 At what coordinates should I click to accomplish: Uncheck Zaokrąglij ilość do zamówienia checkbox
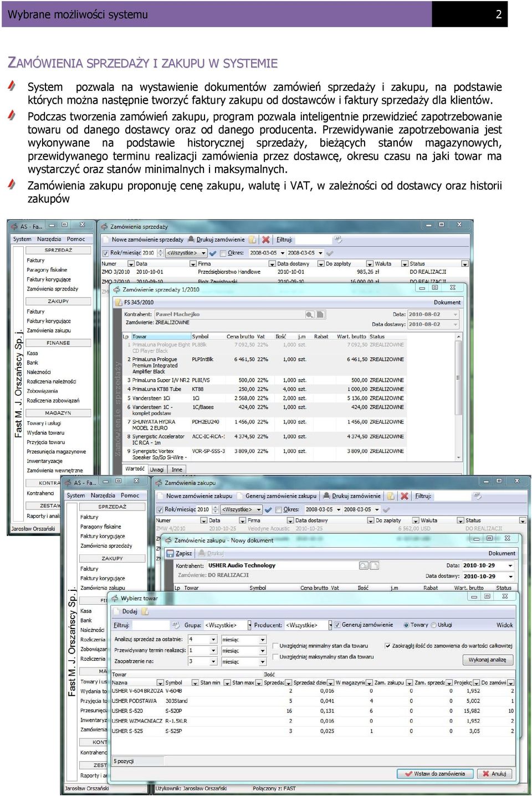[x=387, y=646]
